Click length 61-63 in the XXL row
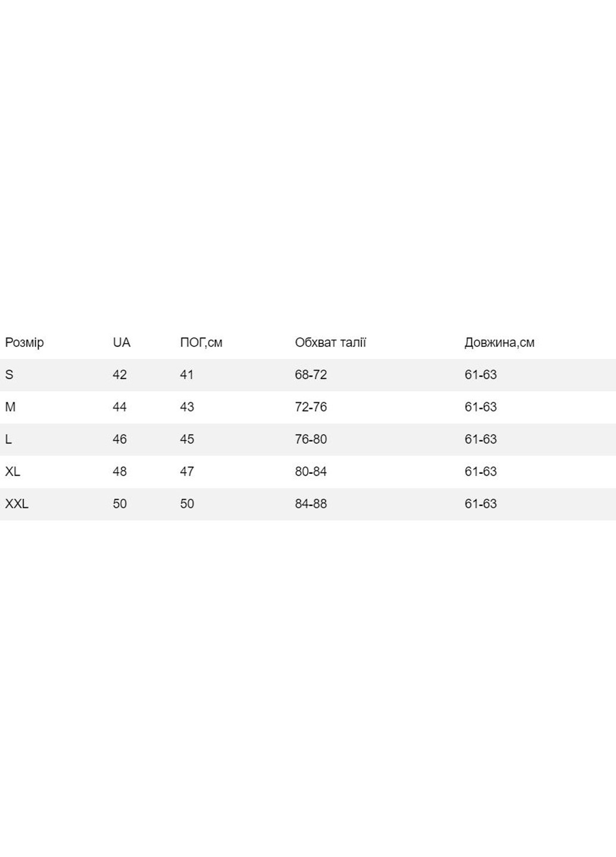 (480, 503)
